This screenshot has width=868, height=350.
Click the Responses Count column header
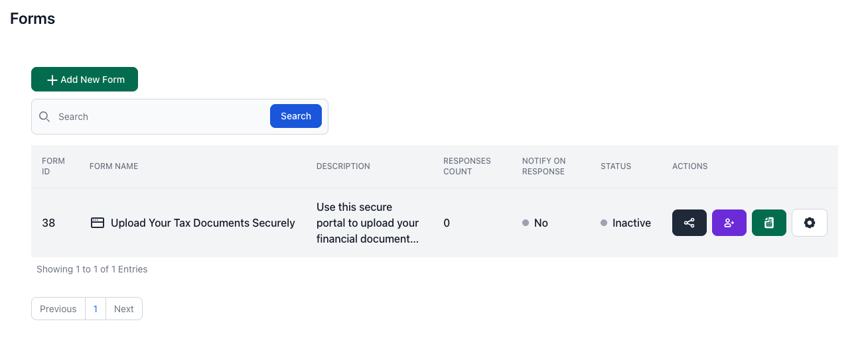pyautogui.click(x=467, y=166)
